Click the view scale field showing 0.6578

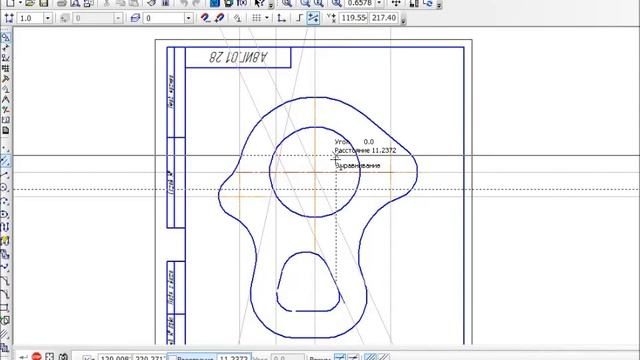[x=360, y=3]
